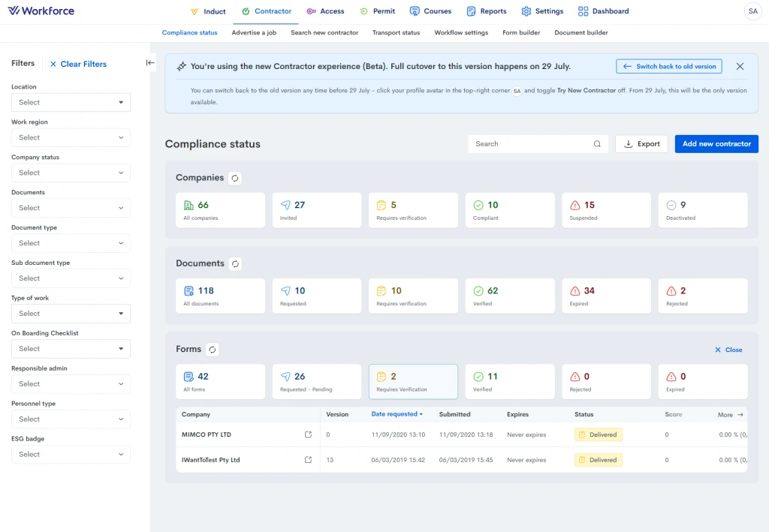Clear all filters
Screen dimensions: 769x532
click(78, 65)
